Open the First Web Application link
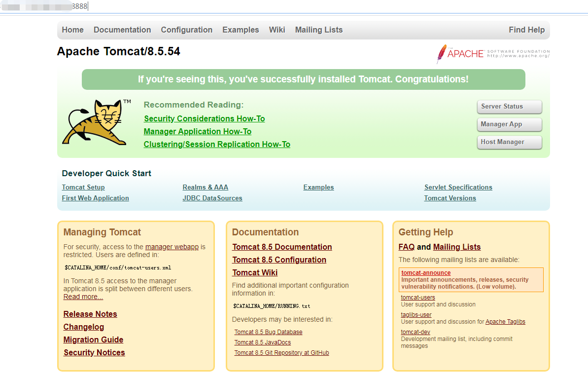588x377 pixels. point(95,198)
